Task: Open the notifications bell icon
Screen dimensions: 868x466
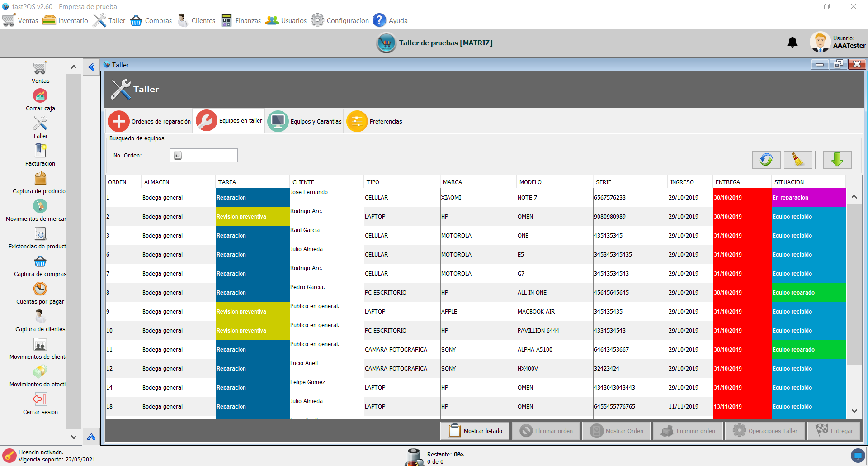Action: click(792, 43)
